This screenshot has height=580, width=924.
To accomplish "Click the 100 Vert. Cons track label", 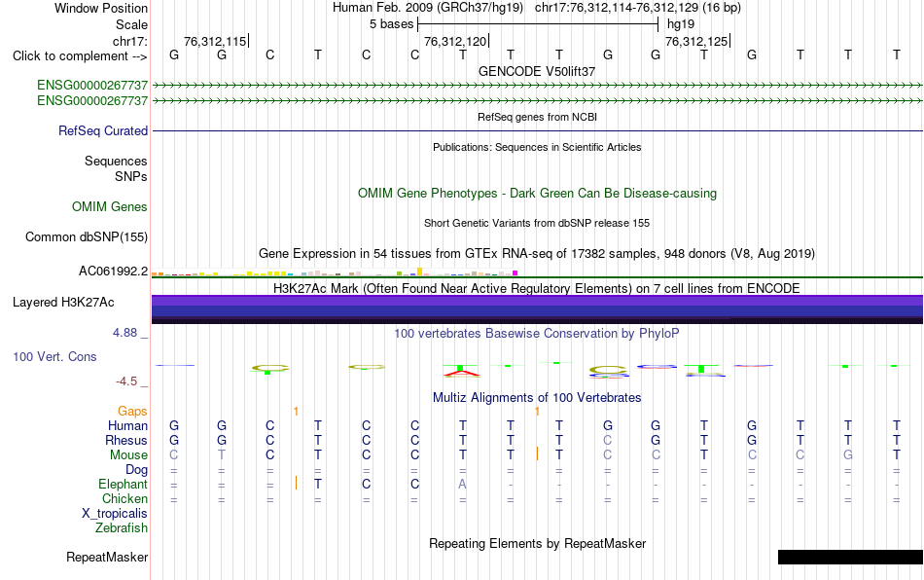I will (54, 356).
